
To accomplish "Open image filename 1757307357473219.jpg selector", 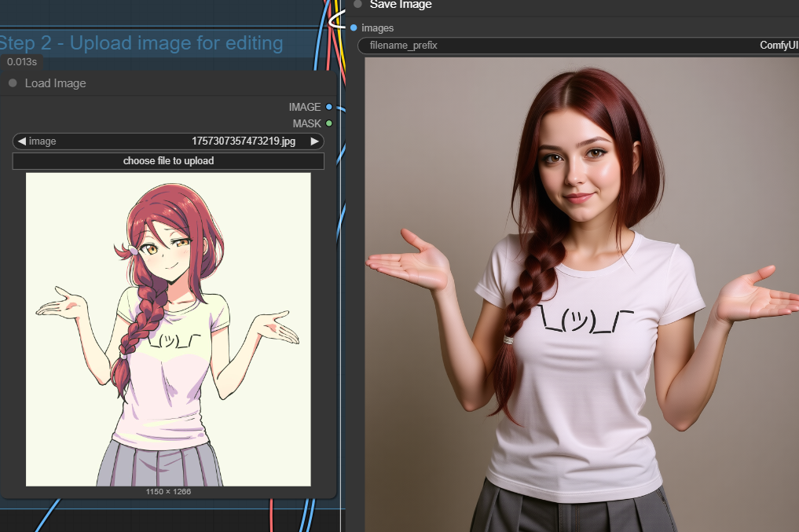I will click(x=168, y=141).
